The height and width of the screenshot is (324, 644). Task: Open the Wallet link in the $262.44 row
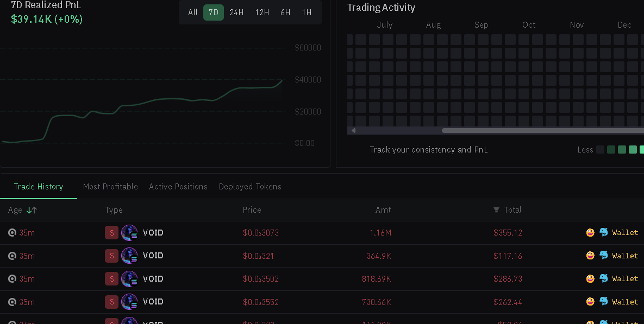click(625, 302)
